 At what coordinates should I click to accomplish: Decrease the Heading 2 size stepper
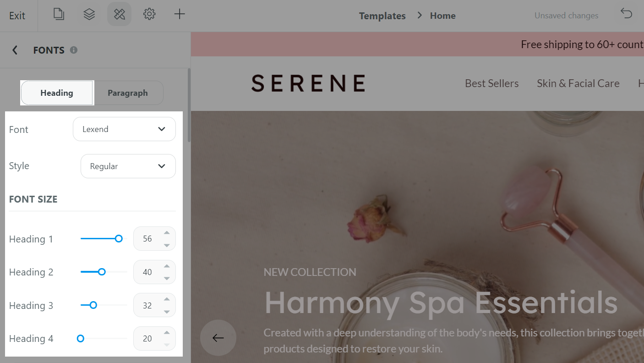[x=167, y=278]
